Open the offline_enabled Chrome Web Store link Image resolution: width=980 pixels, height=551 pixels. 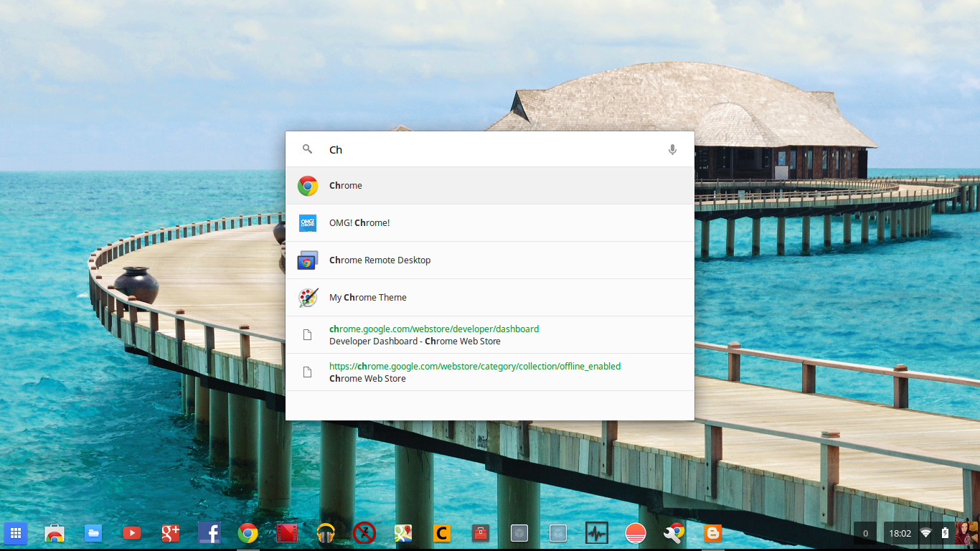pyautogui.click(x=490, y=372)
